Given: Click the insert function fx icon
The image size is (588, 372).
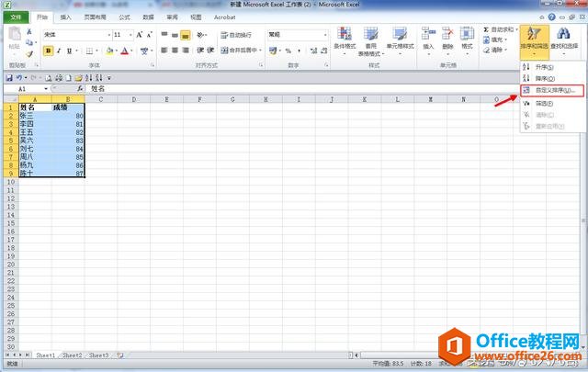Looking at the screenshot, I should [80, 89].
